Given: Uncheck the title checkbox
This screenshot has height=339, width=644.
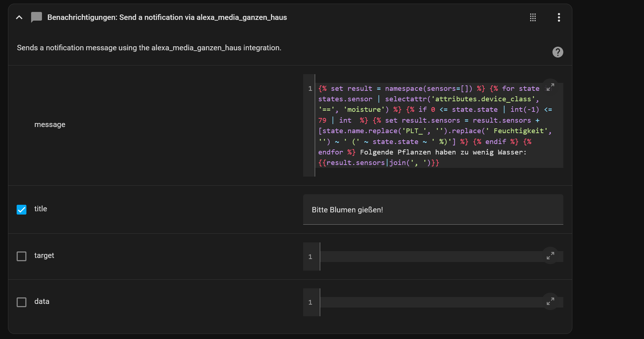Looking at the screenshot, I should [22, 210].
